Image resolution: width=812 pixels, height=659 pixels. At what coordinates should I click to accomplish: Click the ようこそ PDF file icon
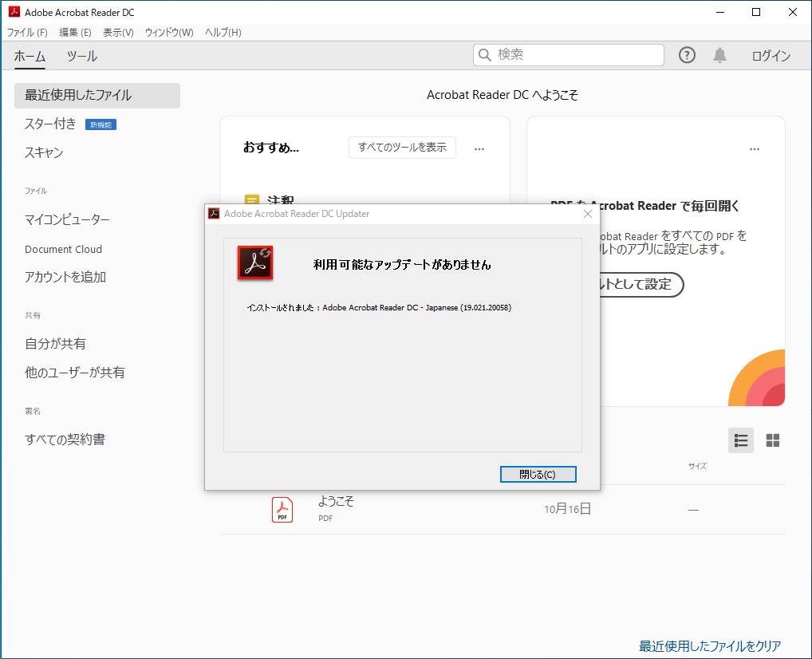click(282, 509)
